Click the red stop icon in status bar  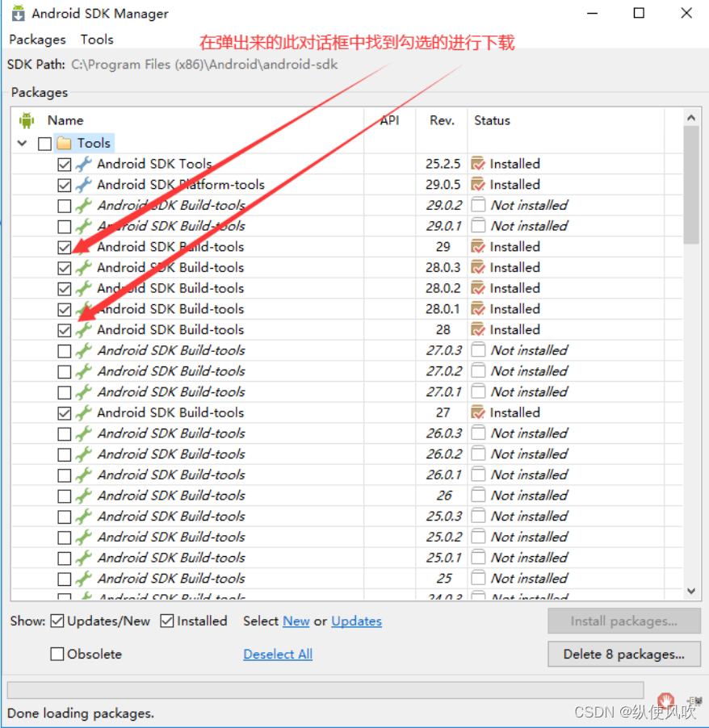pyautogui.click(x=665, y=700)
